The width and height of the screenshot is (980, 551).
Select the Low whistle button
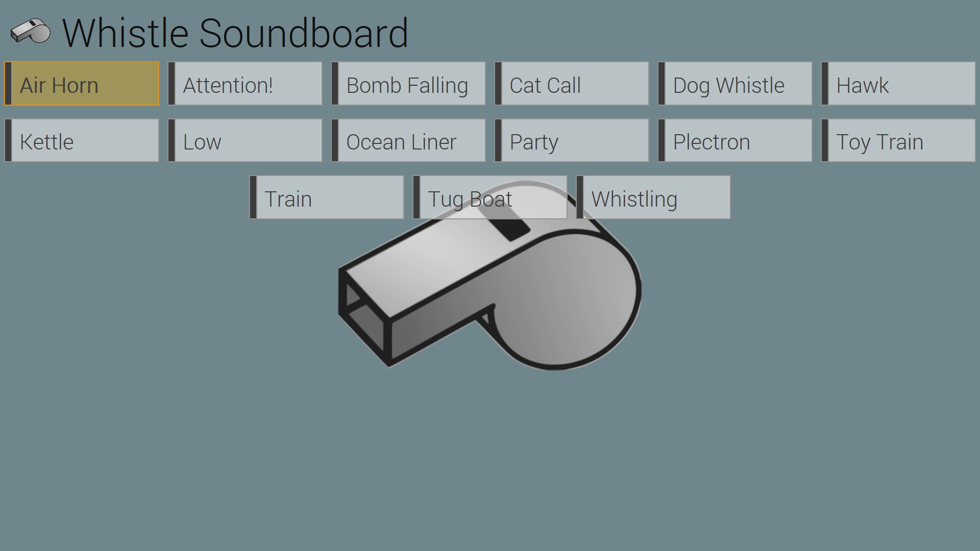pyautogui.click(x=245, y=140)
